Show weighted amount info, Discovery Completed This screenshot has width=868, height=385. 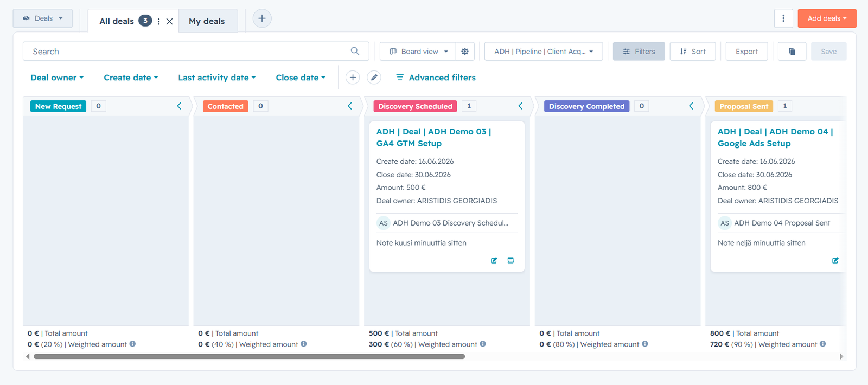point(645,344)
